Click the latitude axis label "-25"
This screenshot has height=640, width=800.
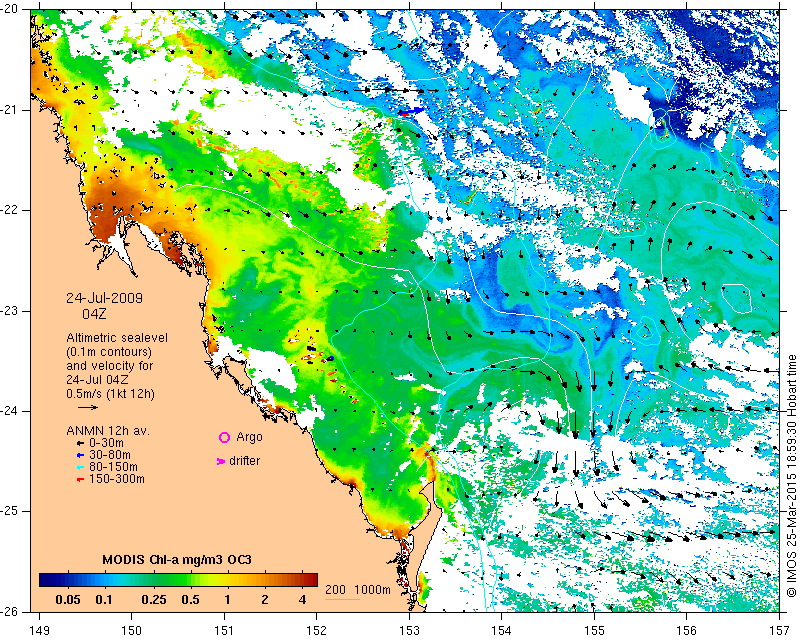tap(10, 511)
